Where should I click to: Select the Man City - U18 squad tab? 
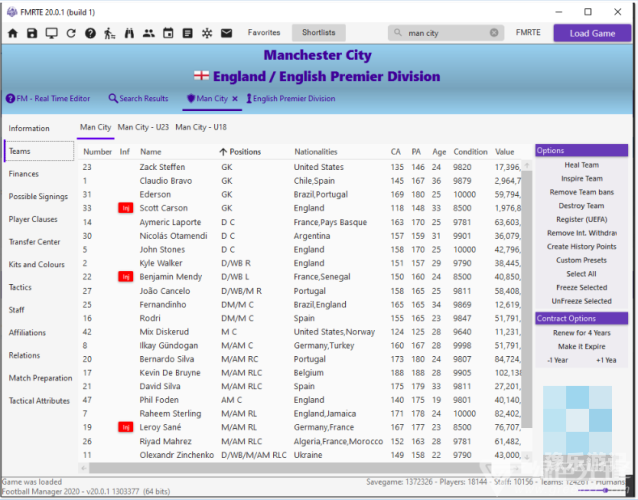(201, 127)
